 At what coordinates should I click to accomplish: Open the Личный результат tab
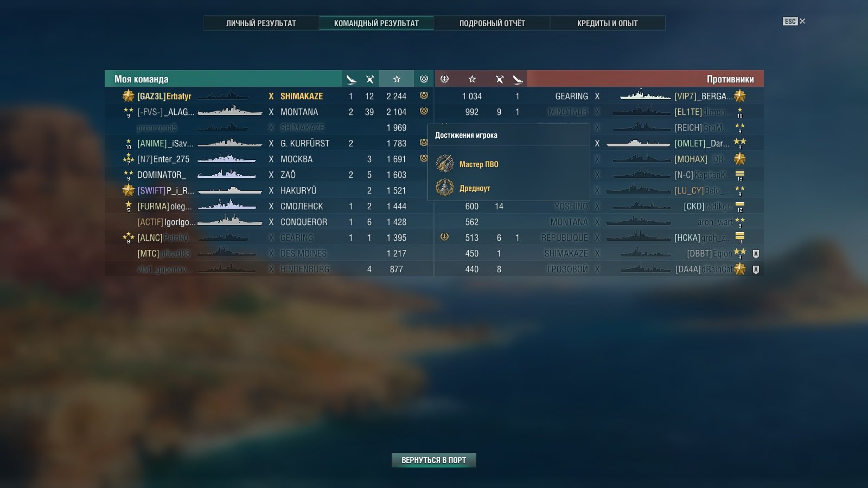pos(261,23)
